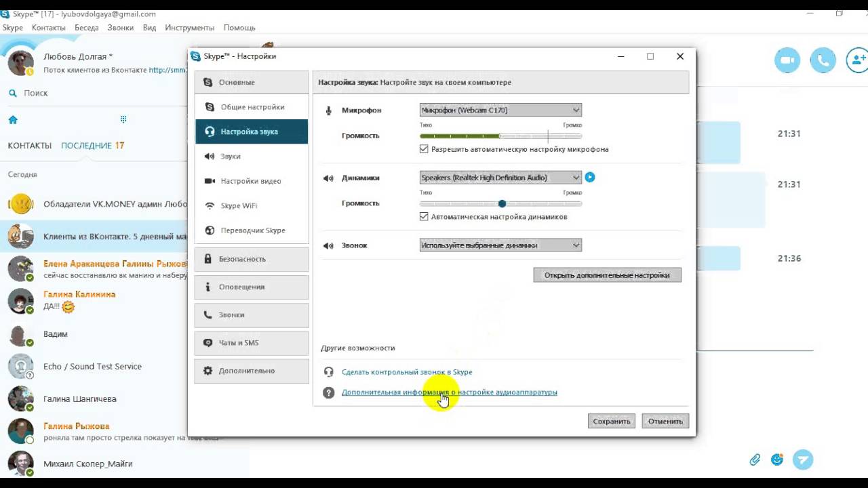Open chat with Михаил Скопер_Майги
868x488 pixels.
94,464
